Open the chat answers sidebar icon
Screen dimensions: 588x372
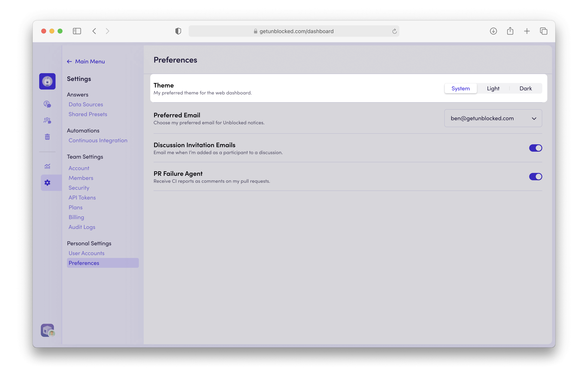[x=47, y=104]
